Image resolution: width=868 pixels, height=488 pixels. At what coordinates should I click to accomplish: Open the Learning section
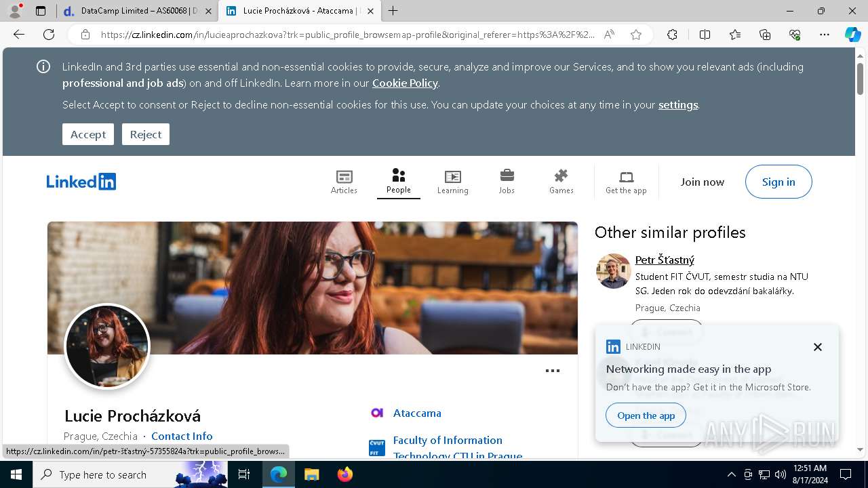pos(452,182)
